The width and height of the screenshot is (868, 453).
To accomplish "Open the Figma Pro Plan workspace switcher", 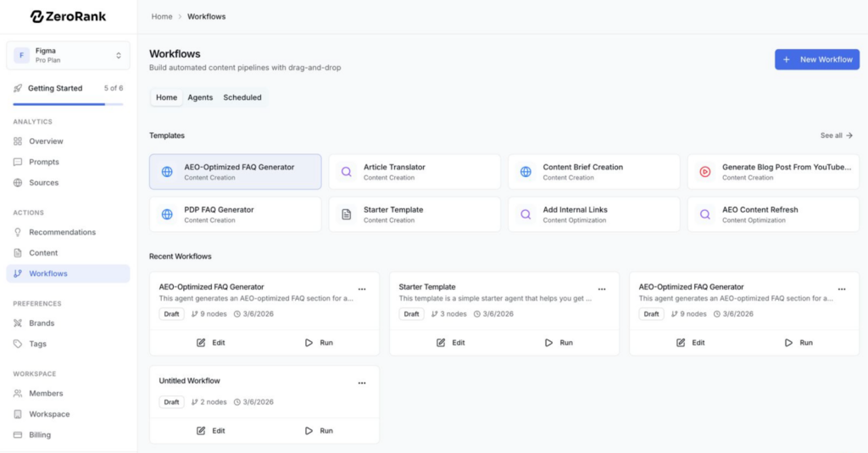I will (x=68, y=56).
